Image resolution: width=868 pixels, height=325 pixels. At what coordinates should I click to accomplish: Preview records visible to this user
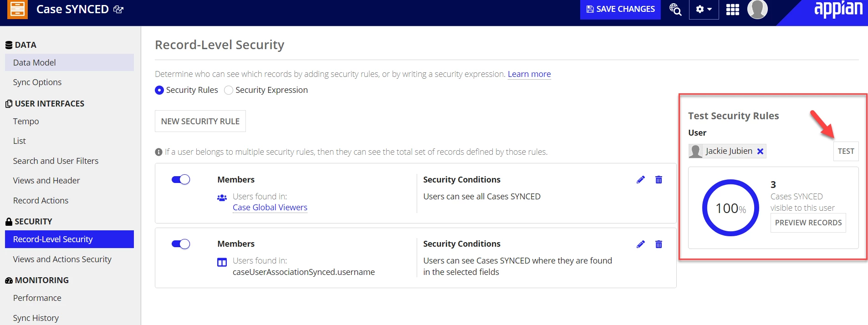pos(808,223)
